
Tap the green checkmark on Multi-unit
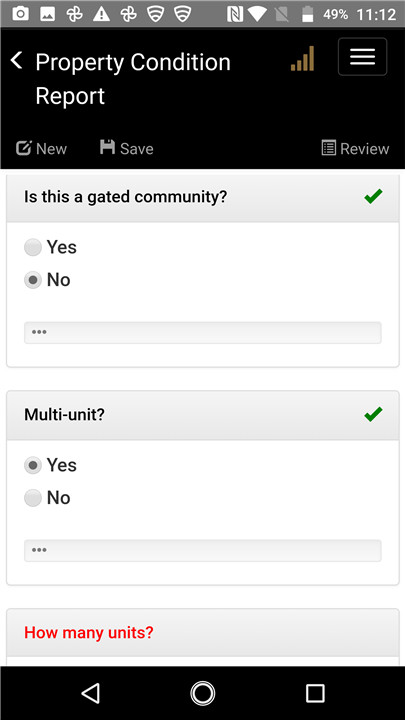373,415
